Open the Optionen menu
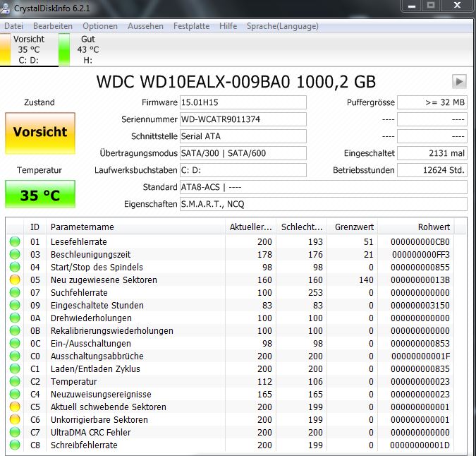 tap(100, 26)
